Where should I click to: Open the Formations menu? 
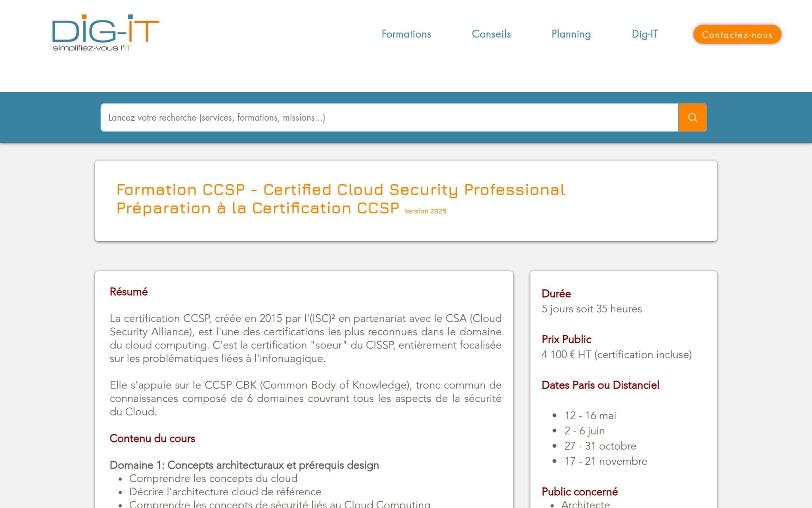[406, 34]
